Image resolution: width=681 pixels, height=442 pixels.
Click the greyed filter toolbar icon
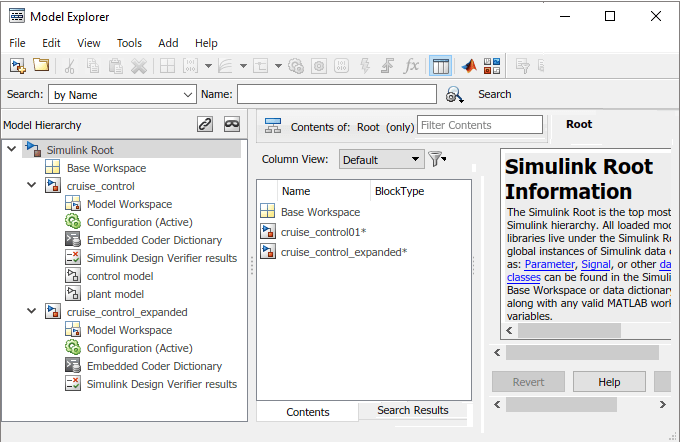[522, 66]
